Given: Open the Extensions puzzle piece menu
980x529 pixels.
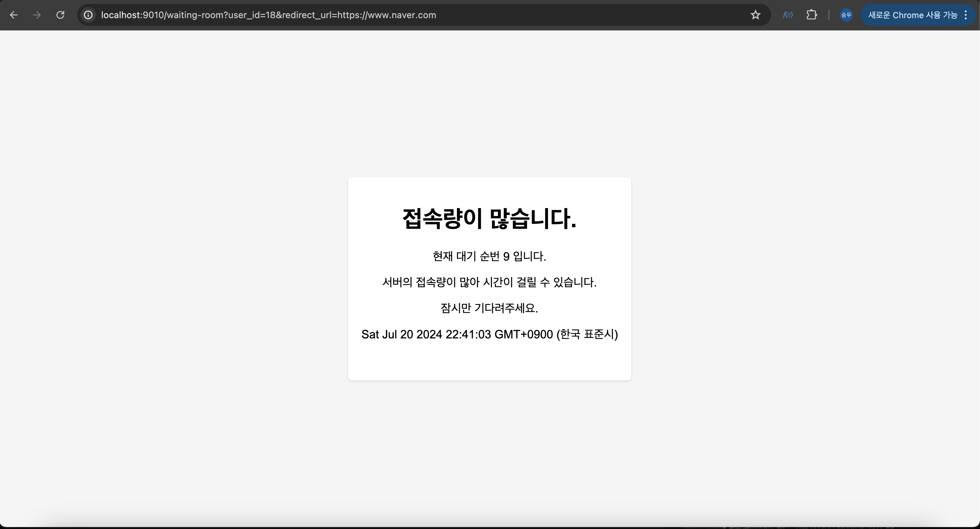Looking at the screenshot, I should click(811, 15).
